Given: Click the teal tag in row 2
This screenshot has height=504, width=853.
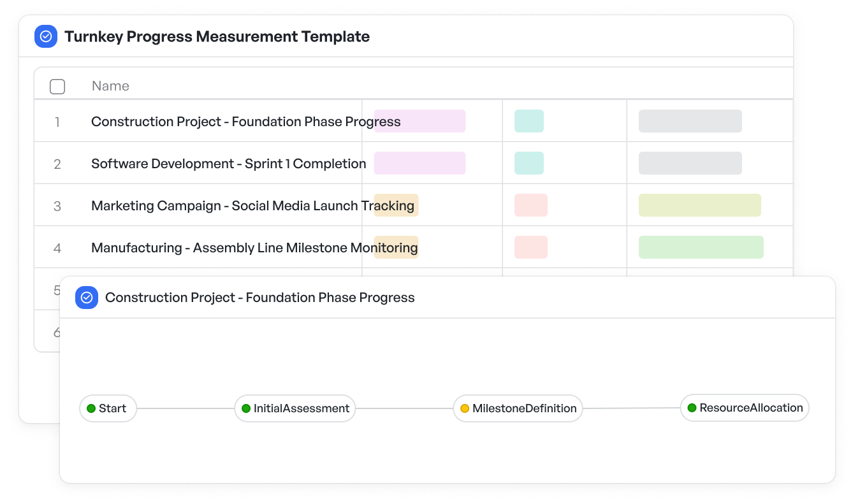Looking at the screenshot, I should pos(529,163).
